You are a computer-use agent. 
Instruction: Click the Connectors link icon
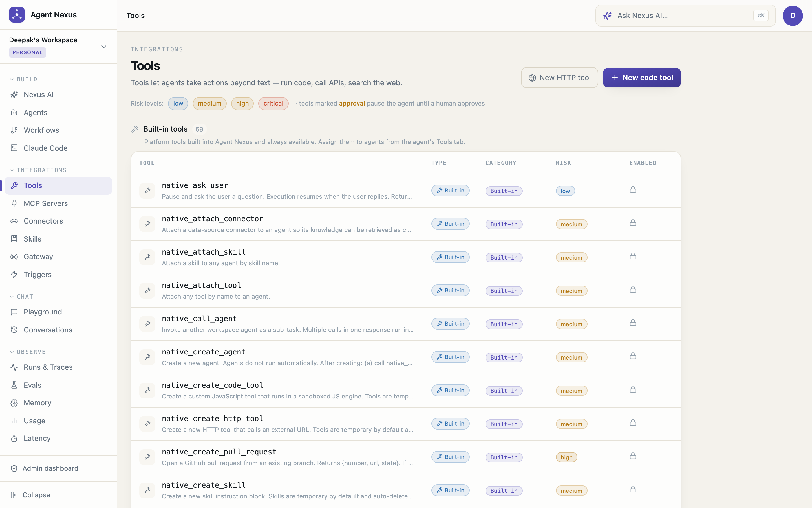pos(14,221)
